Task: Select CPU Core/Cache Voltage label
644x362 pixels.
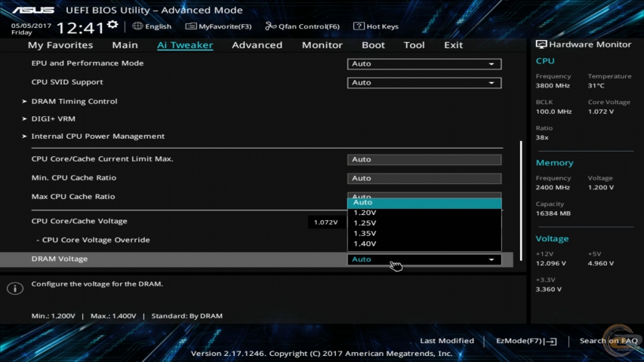Action: click(79, 221)
